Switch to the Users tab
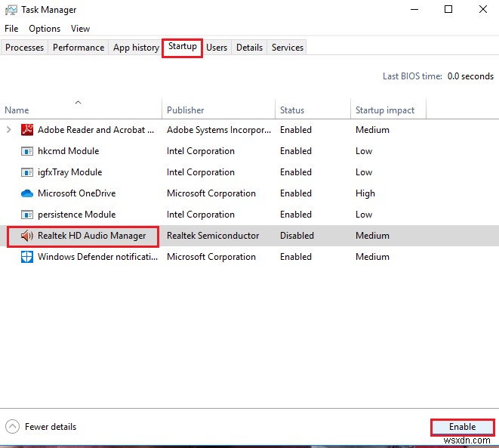The image size is (499, 448). 217,48
